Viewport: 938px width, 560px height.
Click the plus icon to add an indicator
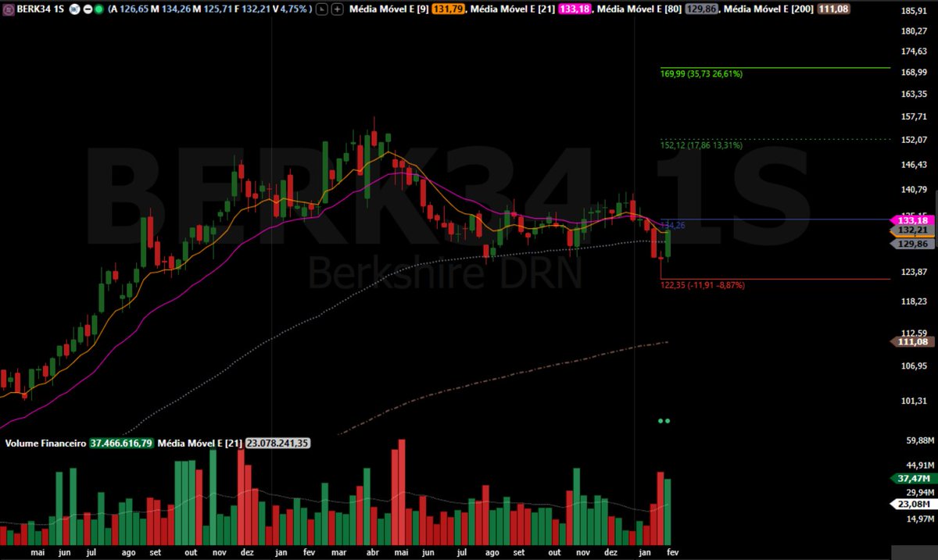[338, 9]
